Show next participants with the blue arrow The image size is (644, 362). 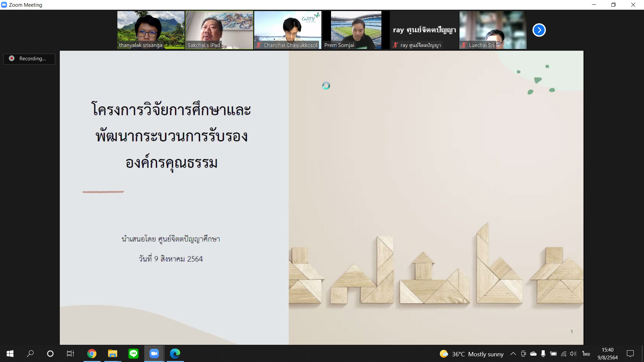539,30
